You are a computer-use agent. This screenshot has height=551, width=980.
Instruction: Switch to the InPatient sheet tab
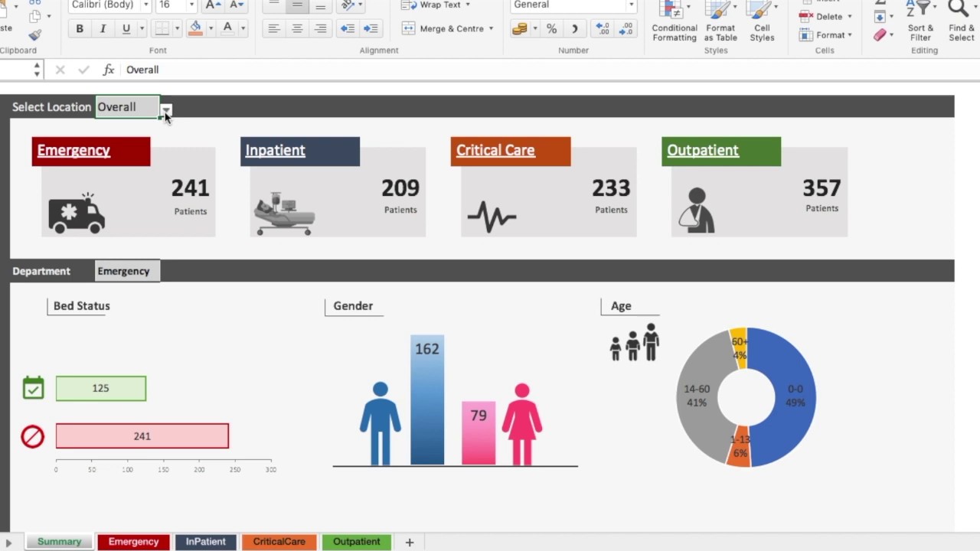205,542
